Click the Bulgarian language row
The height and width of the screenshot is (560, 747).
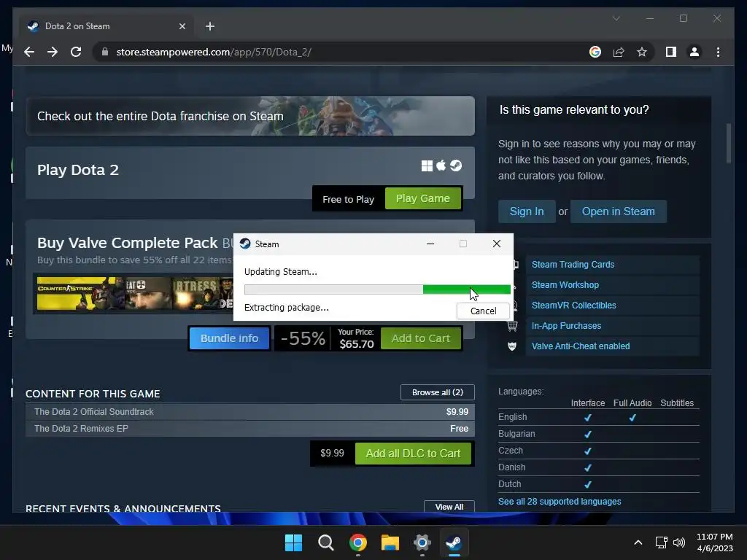(x=598, y=434)
